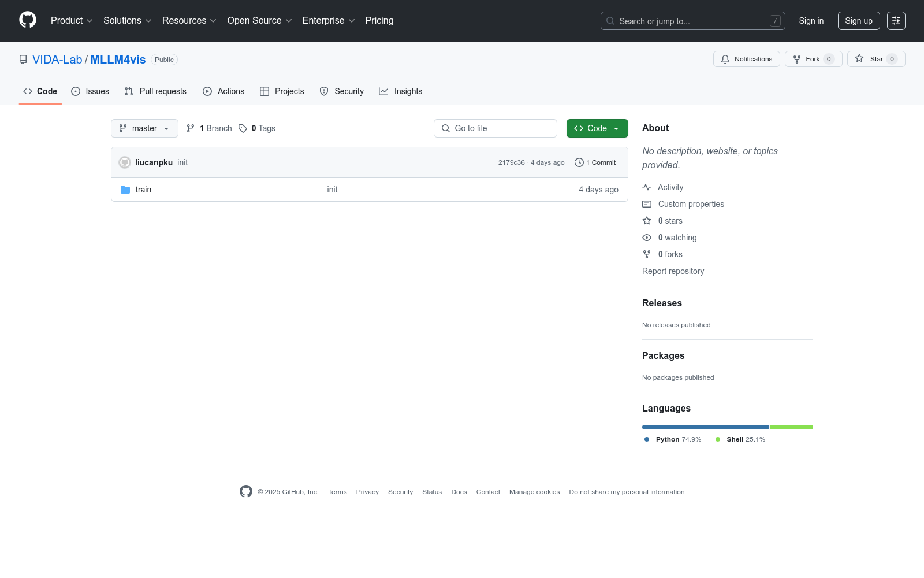View the 1 Branch link
The width and height of the screenshot is (924, 578).
pos(209,128)
